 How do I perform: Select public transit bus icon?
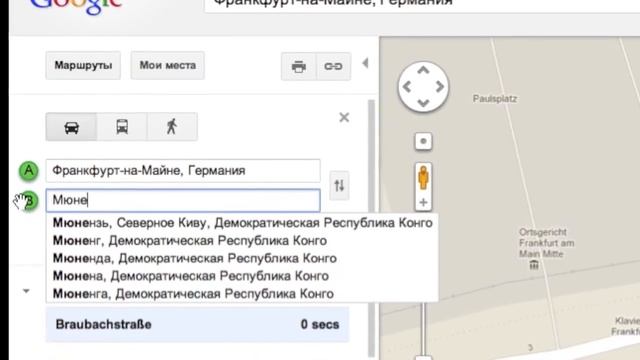pyautogui.click(x=122, y=127)
